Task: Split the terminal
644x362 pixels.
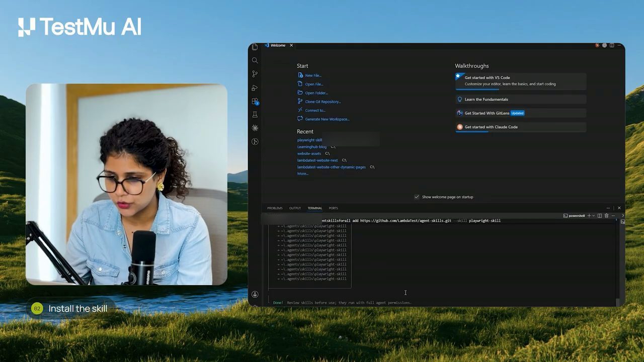Action: pos(600,216)
